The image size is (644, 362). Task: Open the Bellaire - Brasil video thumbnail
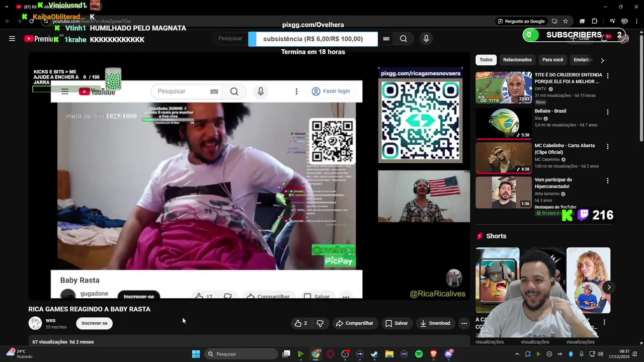tap(504, 123)
